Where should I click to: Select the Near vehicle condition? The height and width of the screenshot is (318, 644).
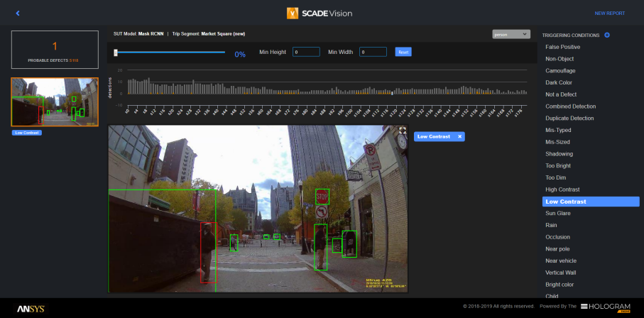pyautogui.click(x=561, y=261)
